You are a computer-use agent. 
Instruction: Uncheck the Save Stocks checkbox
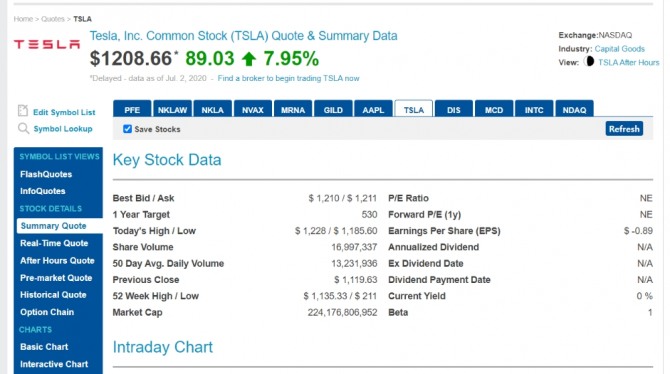pyautogui.click(x=127, y=129)
